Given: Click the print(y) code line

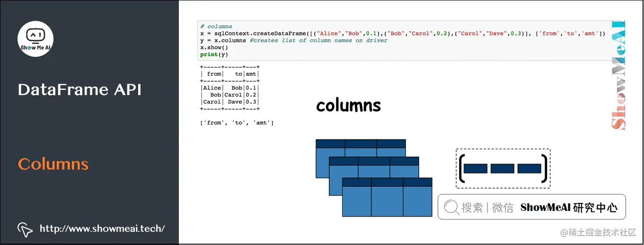Looking at the screenshot, I should (x=214, y=55).
